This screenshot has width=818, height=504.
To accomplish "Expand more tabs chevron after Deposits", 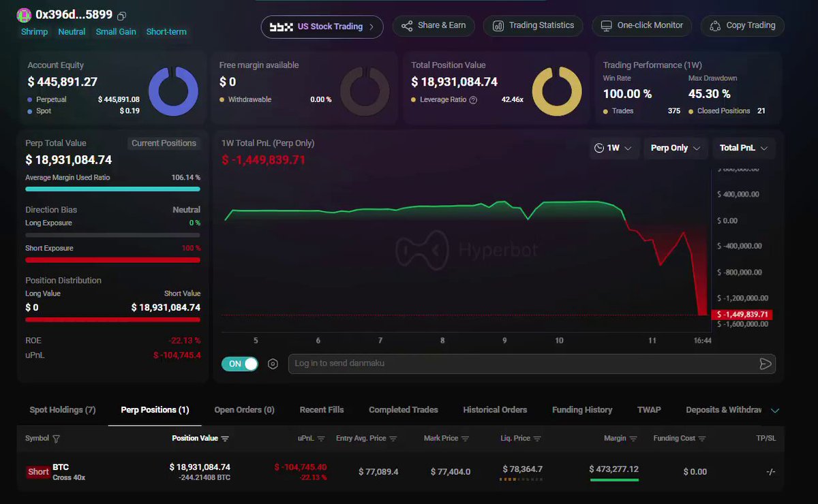I will pyautogui.click(x=774, y=410).
